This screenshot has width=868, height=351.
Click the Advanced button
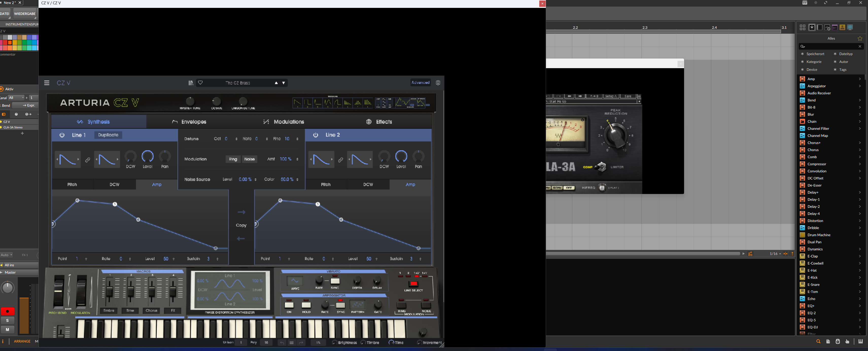[420, 83]
